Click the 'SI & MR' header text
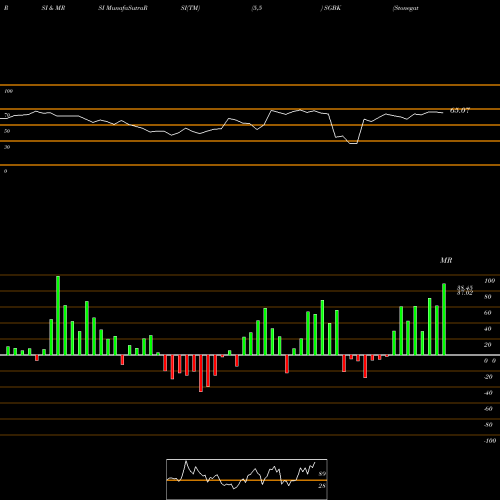The height and width of the screenshot is (500, 500). pyautogui.click(x=53, y=8)
